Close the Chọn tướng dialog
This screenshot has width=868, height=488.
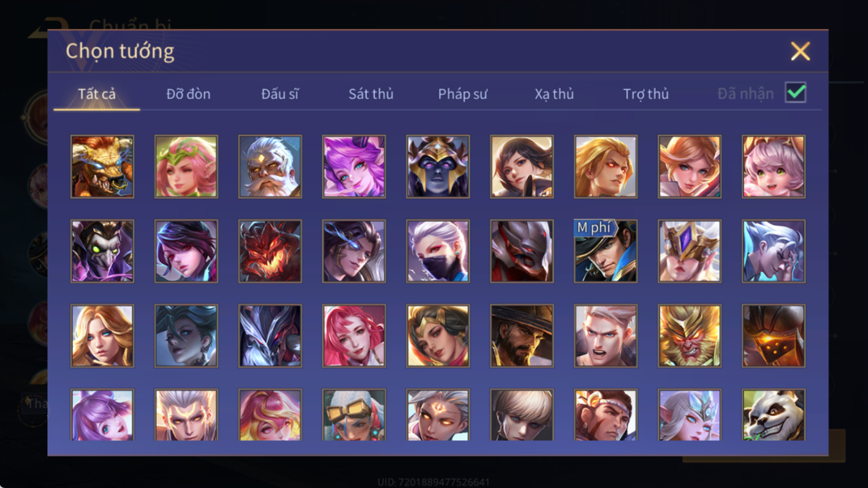tap(800, 51)
